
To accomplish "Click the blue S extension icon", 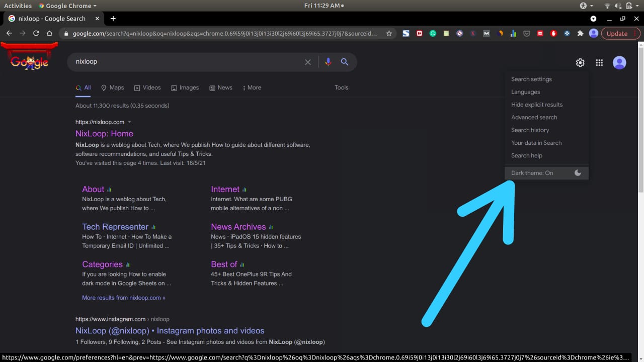I will (x=406, y=33).
